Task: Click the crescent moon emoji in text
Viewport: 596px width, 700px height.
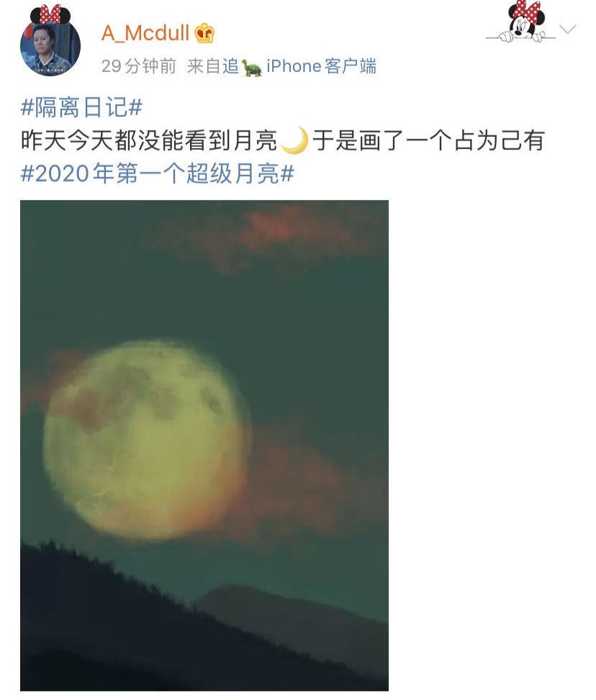Action: click(x=295, y=140)
